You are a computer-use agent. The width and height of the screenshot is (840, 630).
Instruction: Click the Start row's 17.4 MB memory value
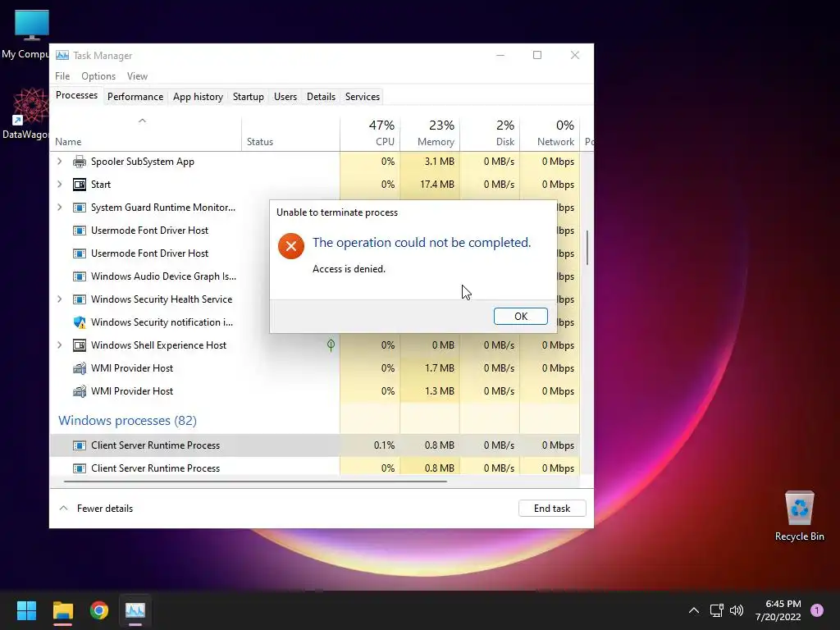[x=437, y=185]
